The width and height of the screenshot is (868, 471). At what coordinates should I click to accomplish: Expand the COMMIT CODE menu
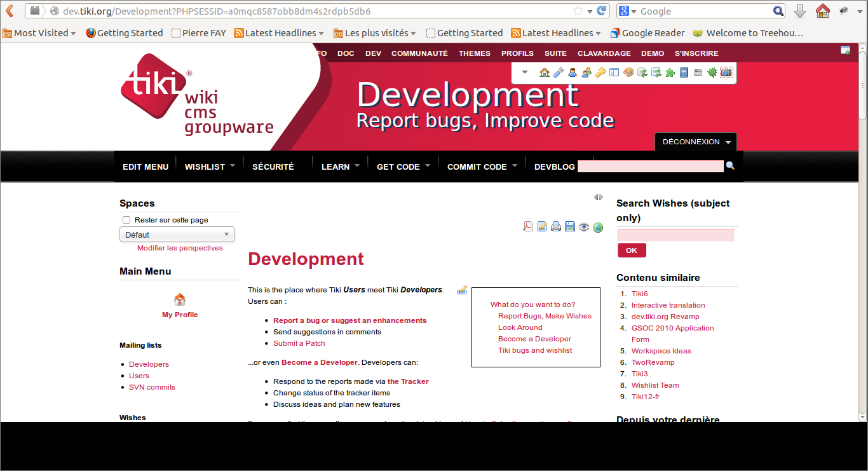pyautogui.click(x=515, y=165)
